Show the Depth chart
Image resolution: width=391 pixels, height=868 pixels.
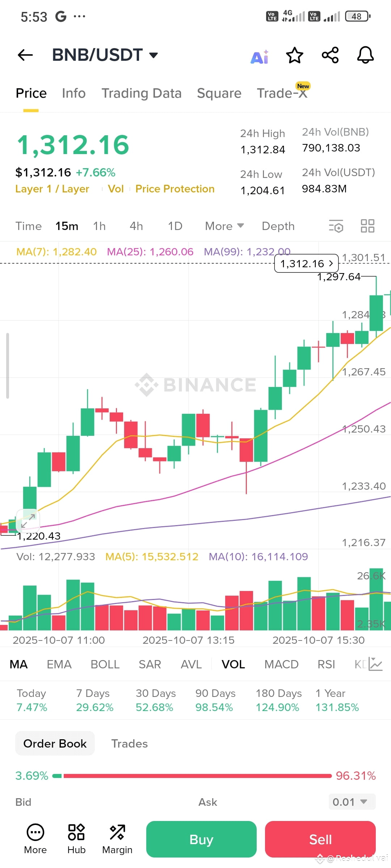tap(278, 226)
